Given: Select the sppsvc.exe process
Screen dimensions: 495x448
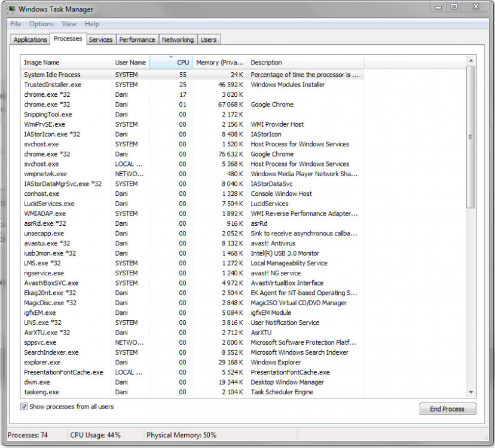Looking at the screenshot, I should point(192,343).
